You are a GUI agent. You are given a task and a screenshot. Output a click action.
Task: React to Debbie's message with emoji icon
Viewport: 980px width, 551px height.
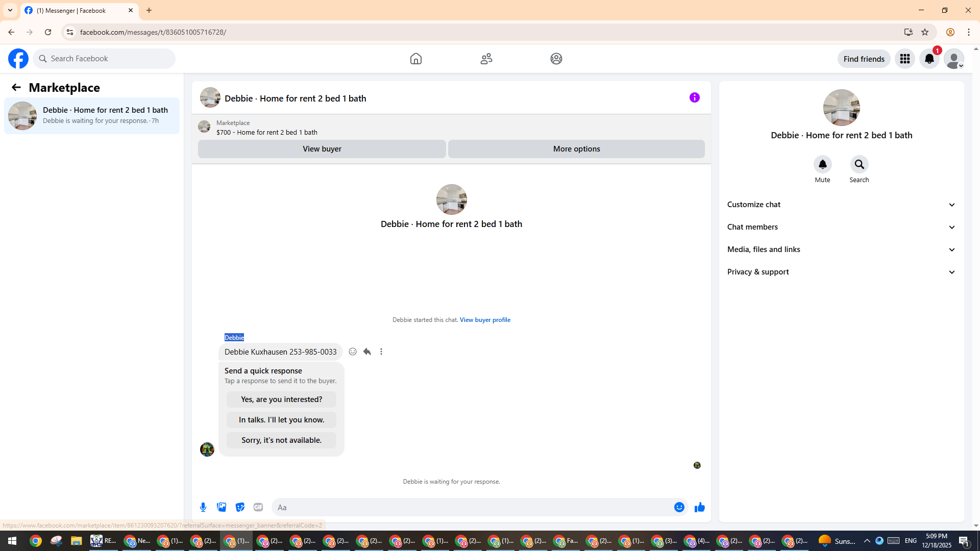[x=353, y=352]
